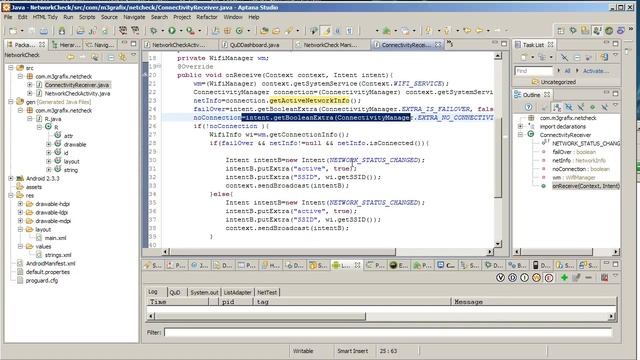Open the Navigate menu
Viewport: 640px width, 360px height.
[134, 17]
